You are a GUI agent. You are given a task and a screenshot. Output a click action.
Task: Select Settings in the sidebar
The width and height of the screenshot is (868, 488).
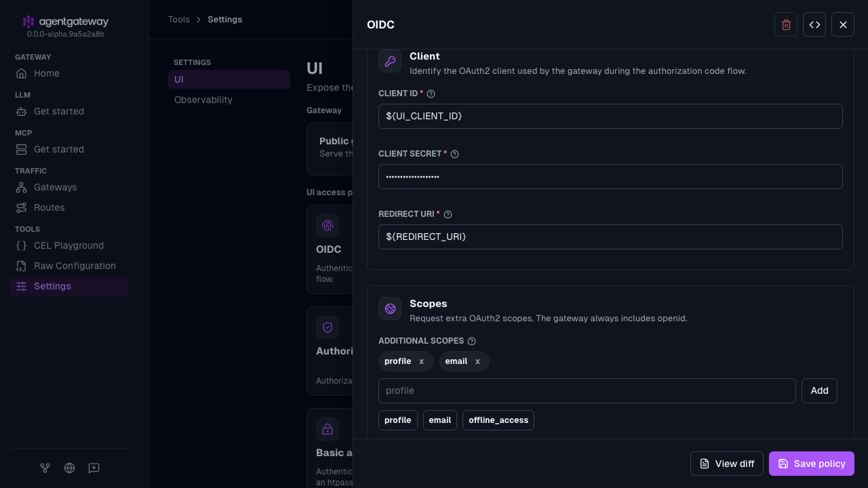click(69, 286)
